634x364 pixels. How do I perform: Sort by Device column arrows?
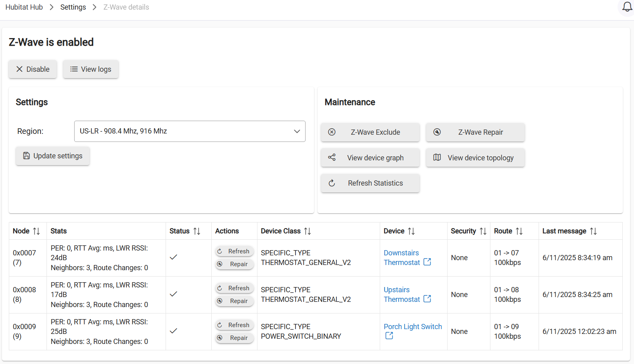click(411, 231)
